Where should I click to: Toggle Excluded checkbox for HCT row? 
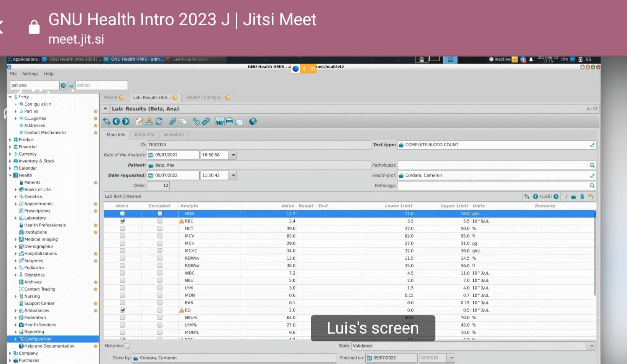point(160,228)
